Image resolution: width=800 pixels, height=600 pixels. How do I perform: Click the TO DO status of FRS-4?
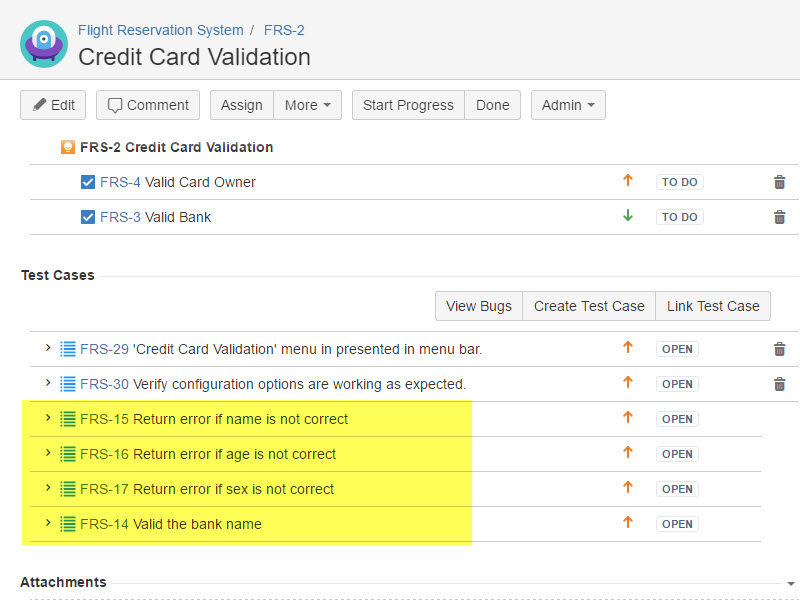[x=679, y=182]
